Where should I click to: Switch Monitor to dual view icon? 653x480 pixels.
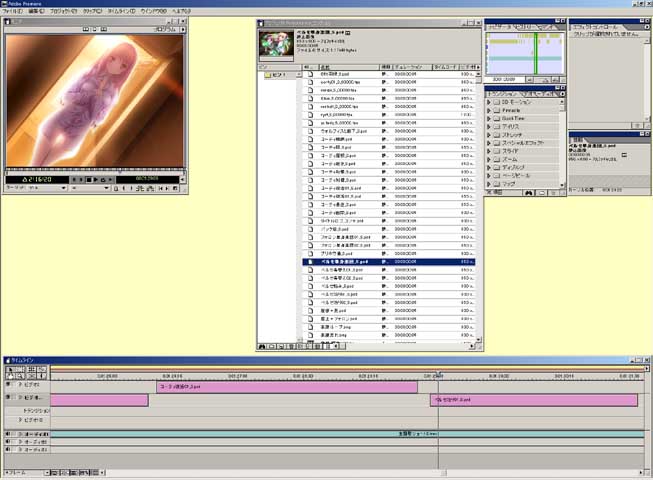coord(86,29)
